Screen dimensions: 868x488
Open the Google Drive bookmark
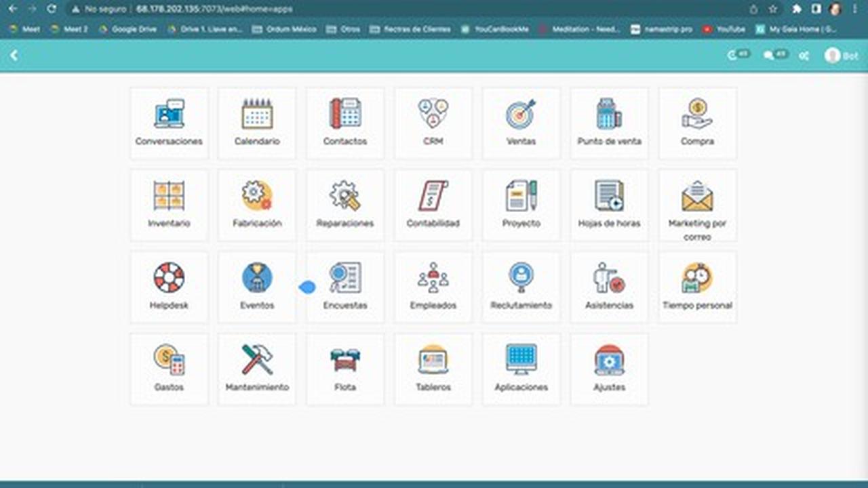[x=127, y=29]
